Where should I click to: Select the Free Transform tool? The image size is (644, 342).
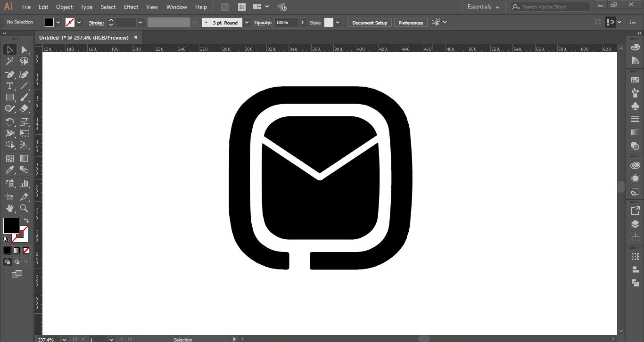24,133
